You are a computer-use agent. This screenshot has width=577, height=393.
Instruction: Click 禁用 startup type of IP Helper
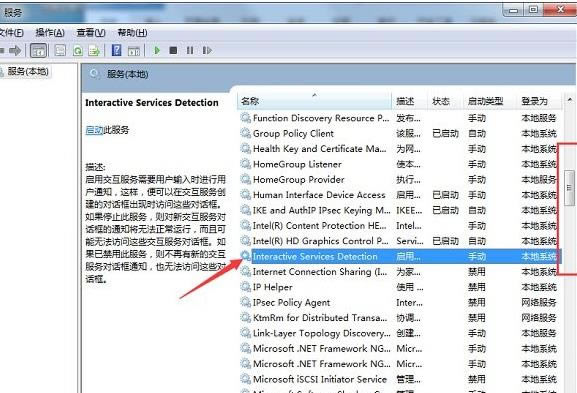tap(477, 287)
